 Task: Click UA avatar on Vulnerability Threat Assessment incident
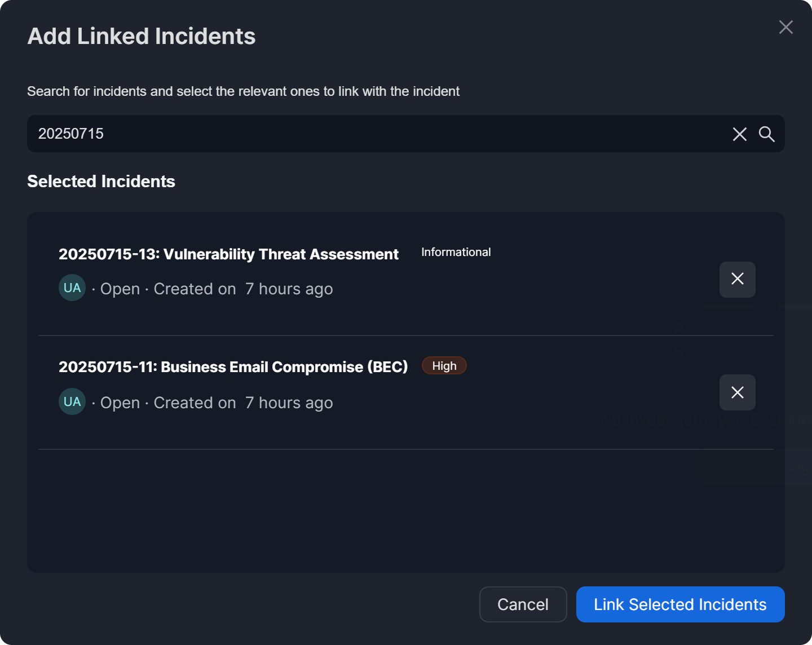coord(72,288)
